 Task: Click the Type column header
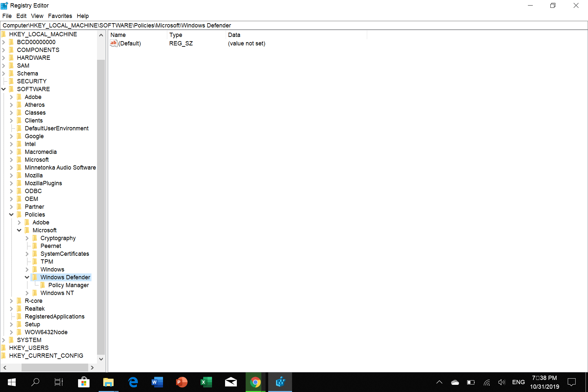click(x=197, y=35)
